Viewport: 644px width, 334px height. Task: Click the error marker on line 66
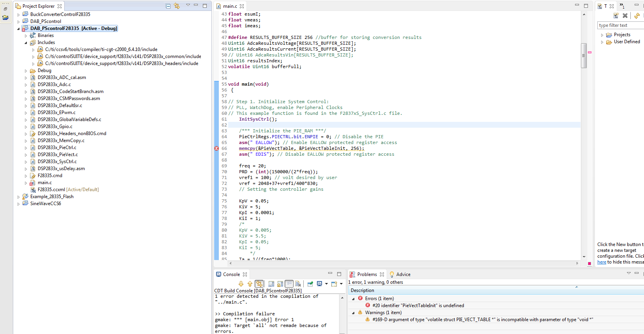(216, 148)
